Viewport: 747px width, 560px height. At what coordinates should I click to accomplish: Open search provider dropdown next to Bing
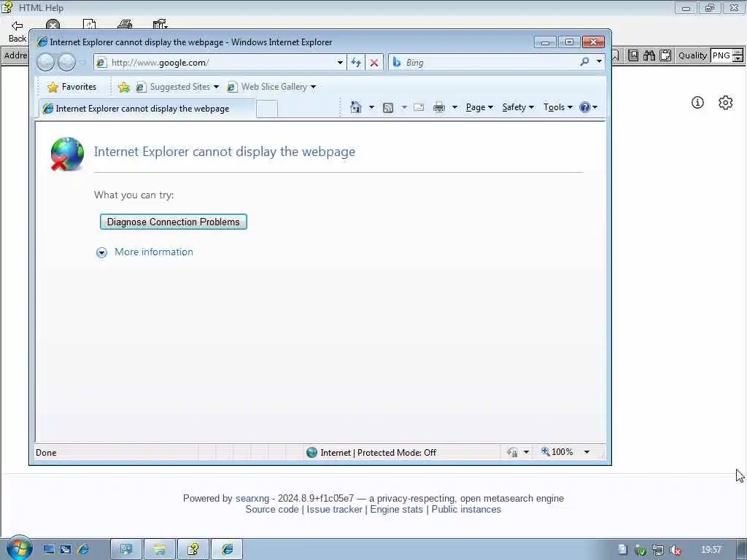point(599,62)
